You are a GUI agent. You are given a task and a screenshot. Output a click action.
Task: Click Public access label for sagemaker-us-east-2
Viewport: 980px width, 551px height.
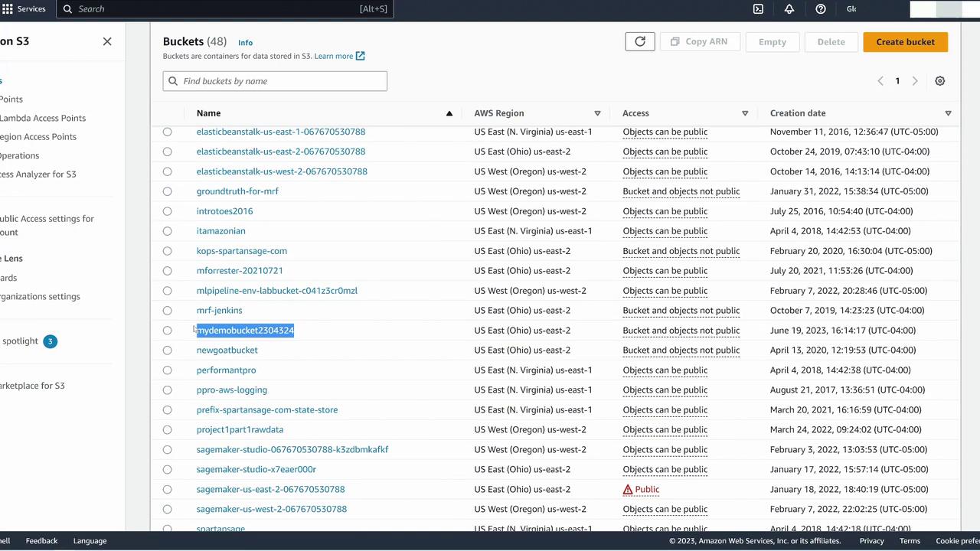647,490
